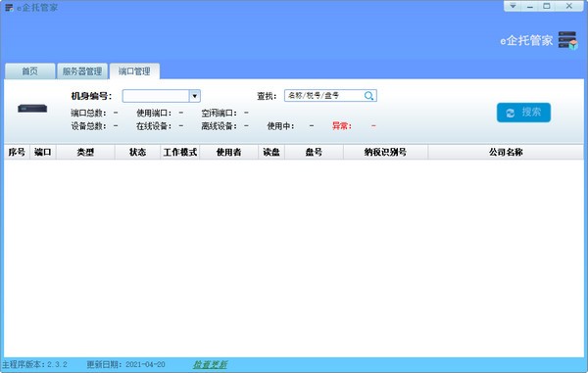Sort by the 纳税识别号 column header
The width and height of the screenshot is (588, 373).
tap(385, 152)
